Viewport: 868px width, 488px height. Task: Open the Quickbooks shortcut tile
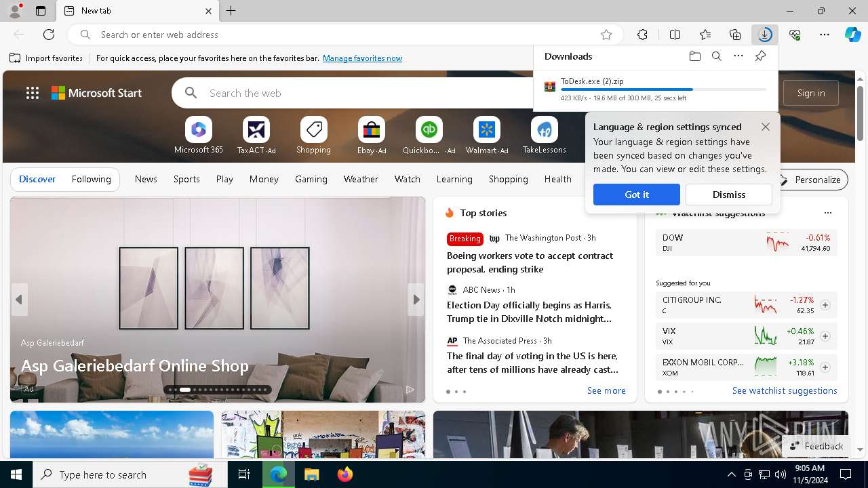(x=429, y=136)
